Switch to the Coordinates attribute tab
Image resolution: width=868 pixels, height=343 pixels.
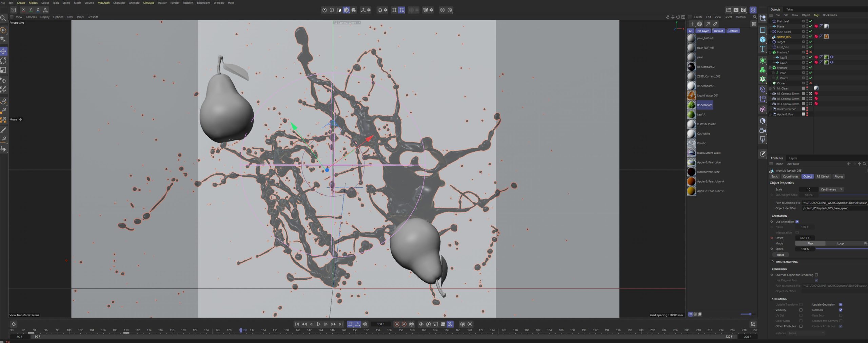point(790,177)
